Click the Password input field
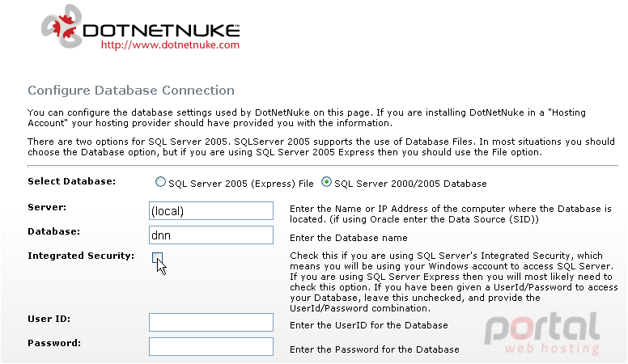Image resolution: width=628 pixels, height=364 pixels. click(211, 346)
